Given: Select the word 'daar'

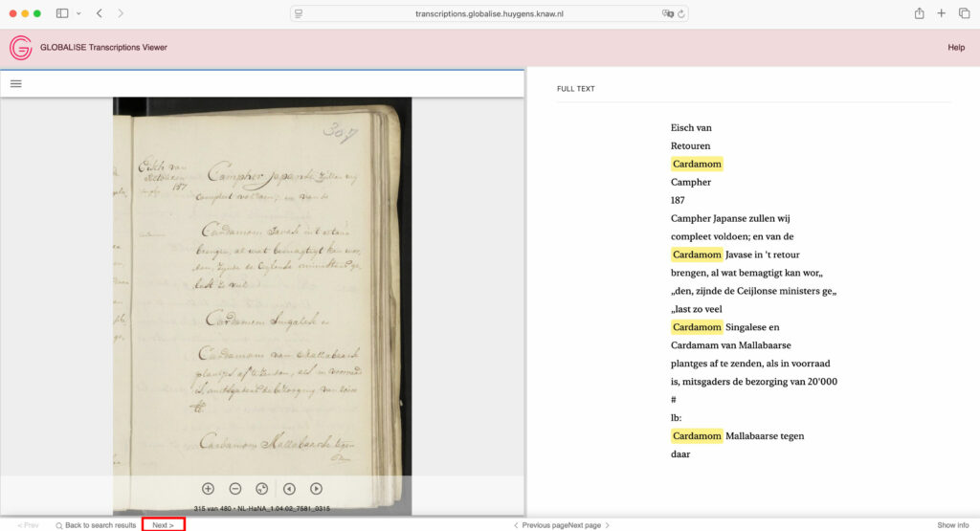Looking at the screenshot, I should (x=680, y=454).
